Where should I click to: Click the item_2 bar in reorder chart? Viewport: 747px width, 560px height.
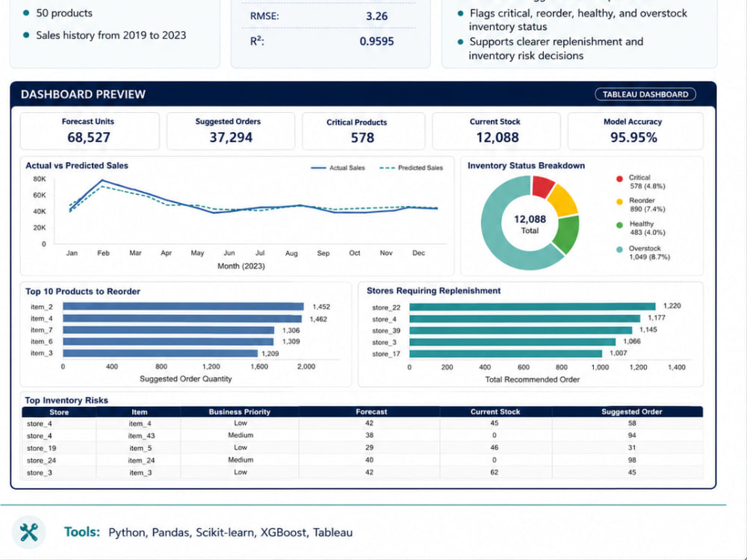click(x=183, y=307)
